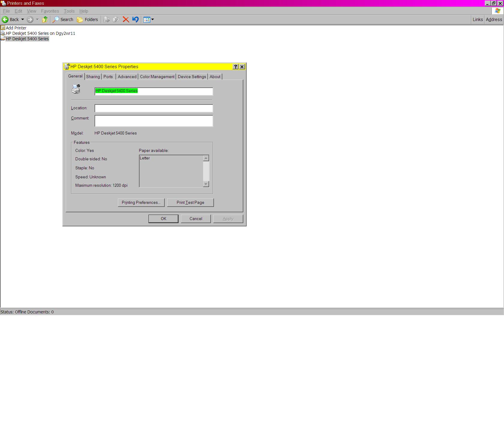Click the Windows flag logo icon
Viewport: 504px width, 435px height.
point(498,11)
